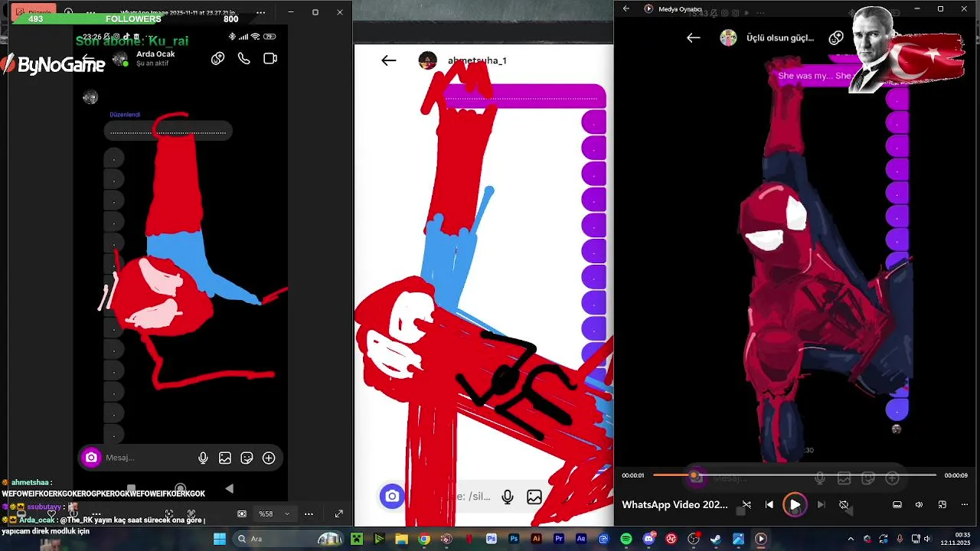Open Spotify from the taskbar
The width and height of the screenshot is (980, 551).
[626, 539]
